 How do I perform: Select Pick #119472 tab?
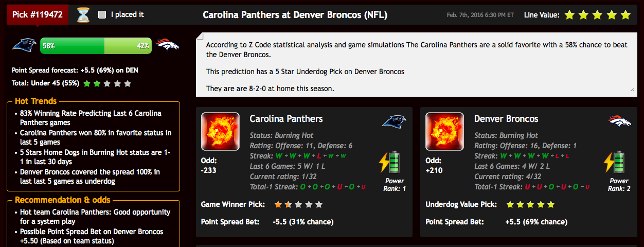[39, 14]
